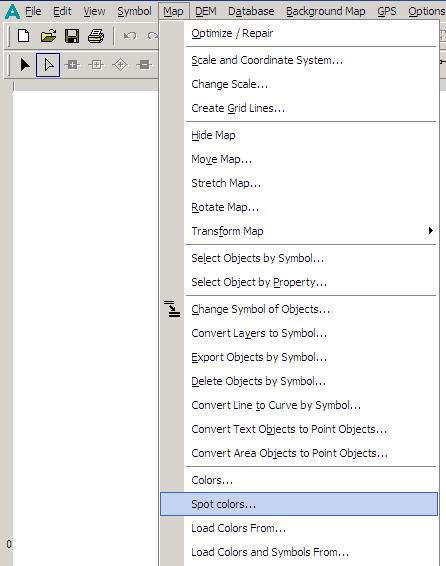Open the File menu
This screenshot has height=566, width=446.
pyautogui.click(x=33, y=11)
